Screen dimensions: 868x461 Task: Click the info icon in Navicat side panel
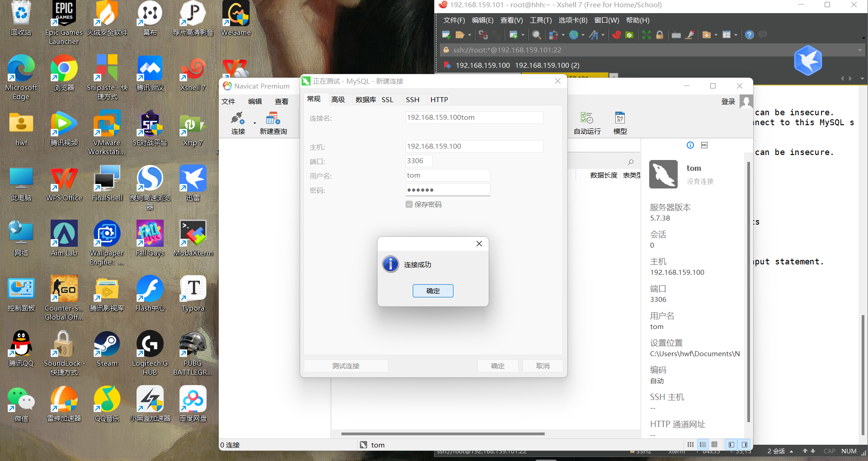pyautogui.click(x=690, y=145)
